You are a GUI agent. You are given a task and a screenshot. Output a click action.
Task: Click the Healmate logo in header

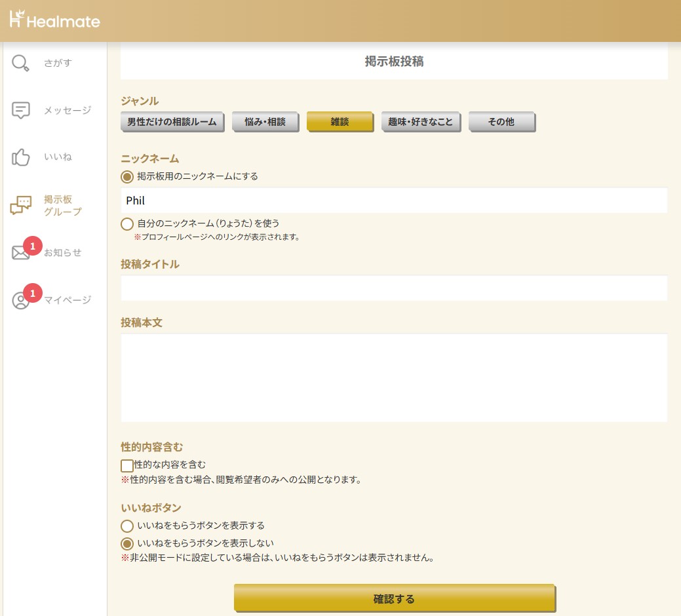point(55,20)
